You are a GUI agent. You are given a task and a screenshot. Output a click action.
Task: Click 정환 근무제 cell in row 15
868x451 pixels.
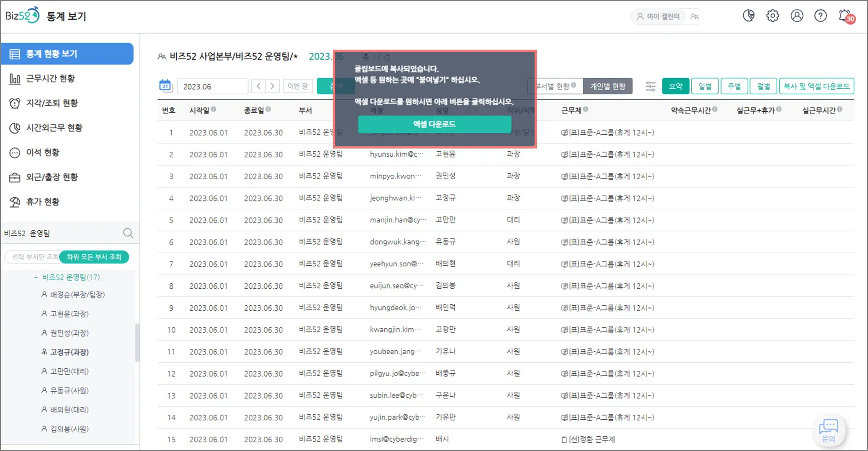[588, 440]
